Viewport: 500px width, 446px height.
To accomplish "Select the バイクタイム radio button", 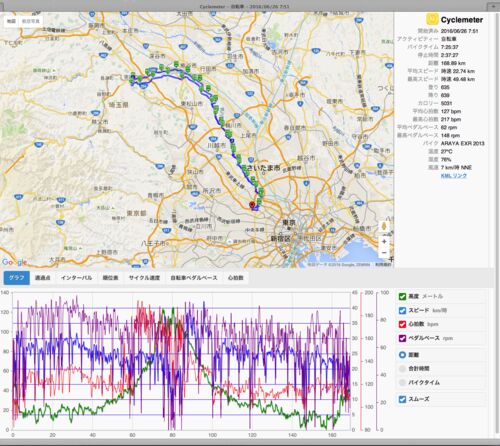I will pyautogui.click(x=402, y=382).
